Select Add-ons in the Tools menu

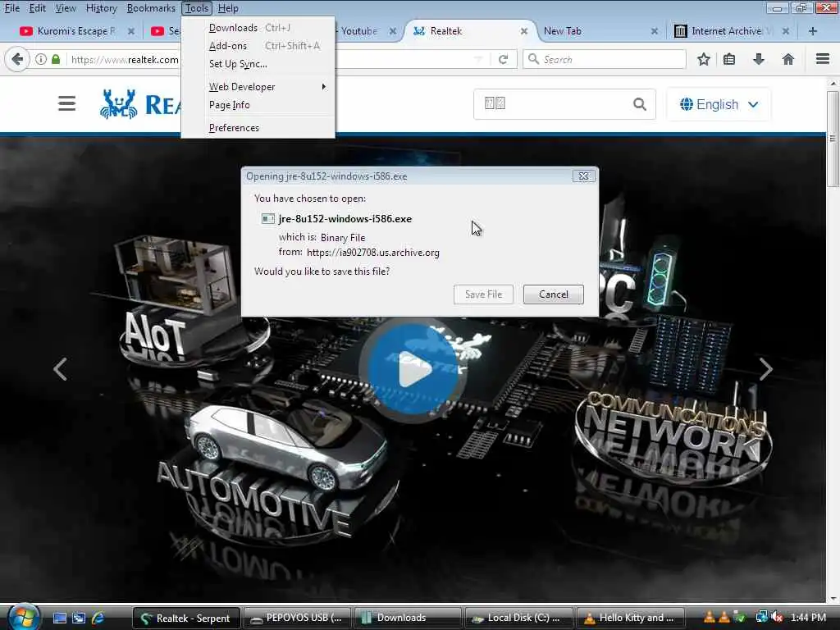(x=258, y=46)
